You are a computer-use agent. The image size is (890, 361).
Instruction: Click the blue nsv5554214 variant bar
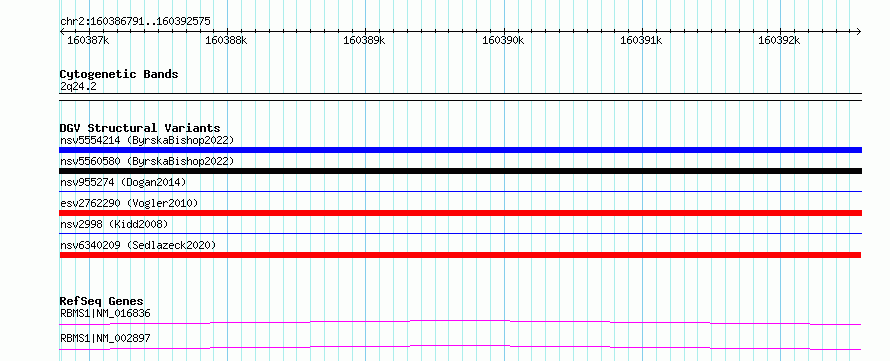pyautogui.click(x=460, y=150)
